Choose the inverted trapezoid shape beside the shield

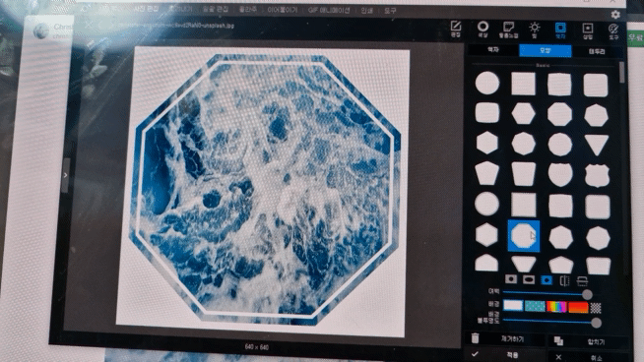[524, 173]
